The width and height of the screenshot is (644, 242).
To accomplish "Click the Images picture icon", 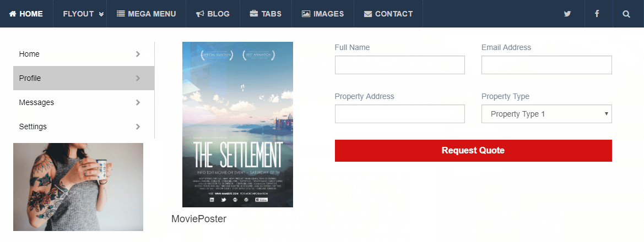I will [x=306, y=14].
